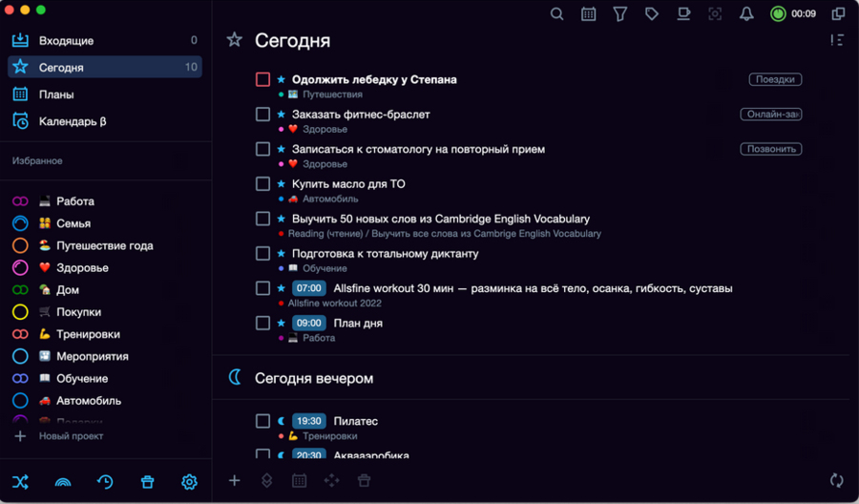Click the shuffle icon in sidebar footer
Viewport: 859px width, 504px height.
21,482
